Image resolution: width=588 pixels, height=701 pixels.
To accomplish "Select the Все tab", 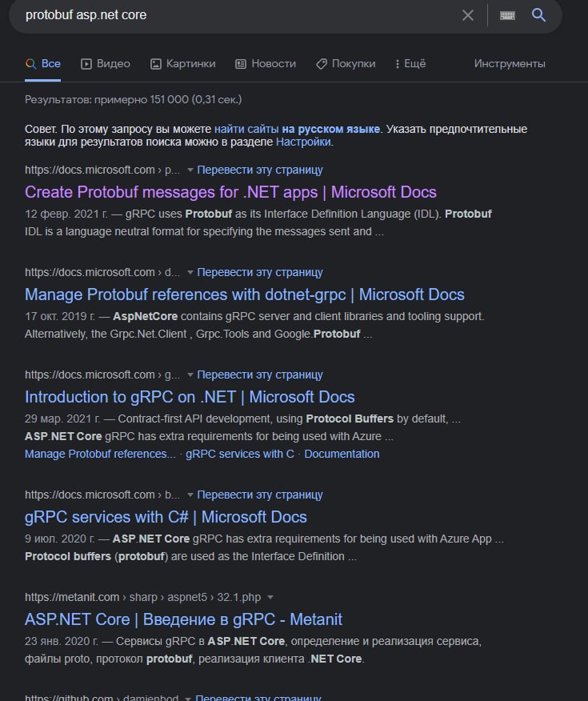I will (x=43, y=63).
